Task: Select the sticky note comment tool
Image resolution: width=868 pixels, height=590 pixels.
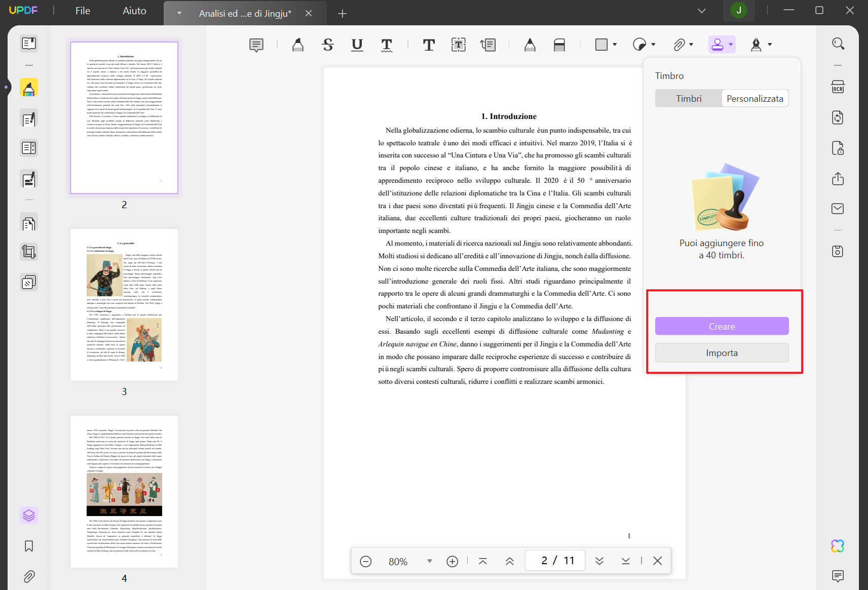Action: (256, 45)
